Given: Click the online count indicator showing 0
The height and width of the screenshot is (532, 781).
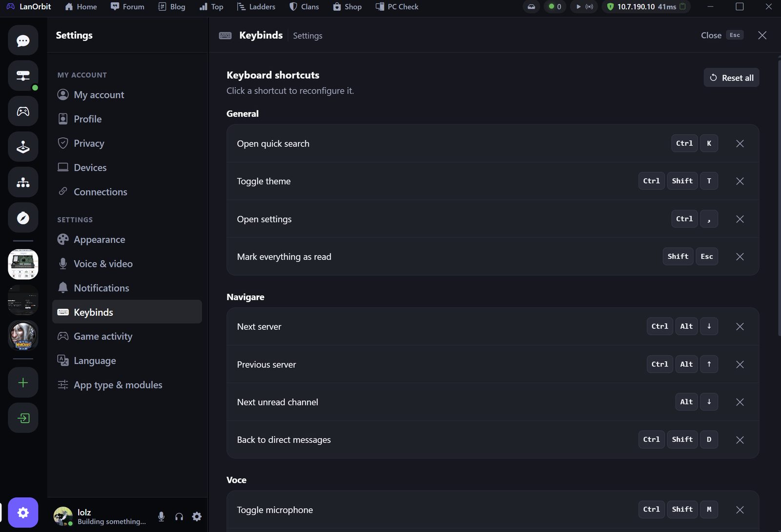Looking at the screenshot, I should pos(555,7).
